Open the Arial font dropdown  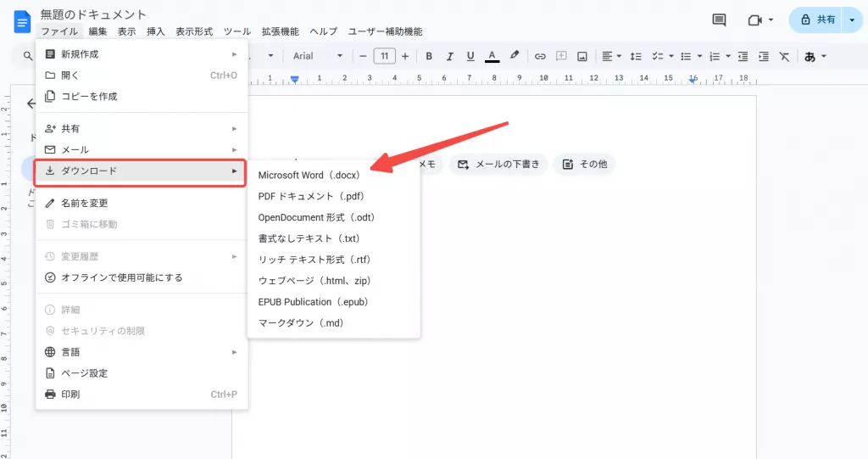[318, 56]
